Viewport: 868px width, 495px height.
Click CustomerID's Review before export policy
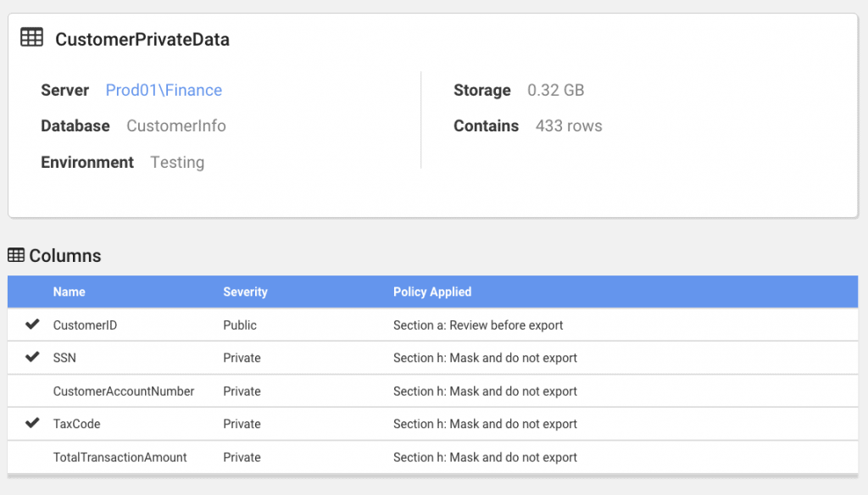point(478,325)
